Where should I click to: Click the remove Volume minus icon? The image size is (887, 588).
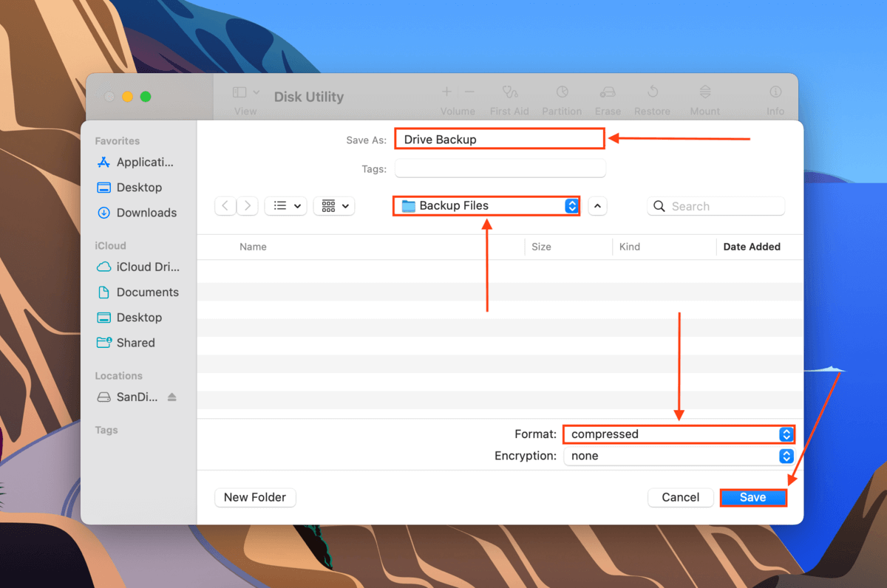(x=469, y=92)
